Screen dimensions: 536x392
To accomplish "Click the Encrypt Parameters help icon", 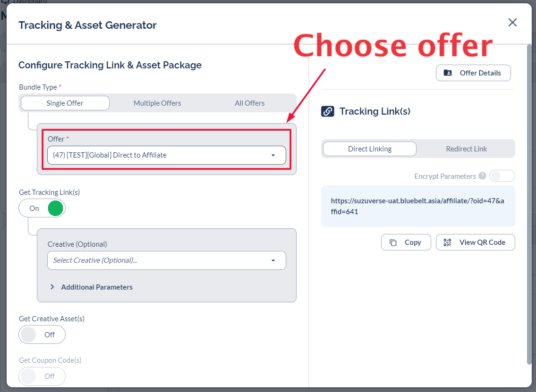I will click(482, 176).
